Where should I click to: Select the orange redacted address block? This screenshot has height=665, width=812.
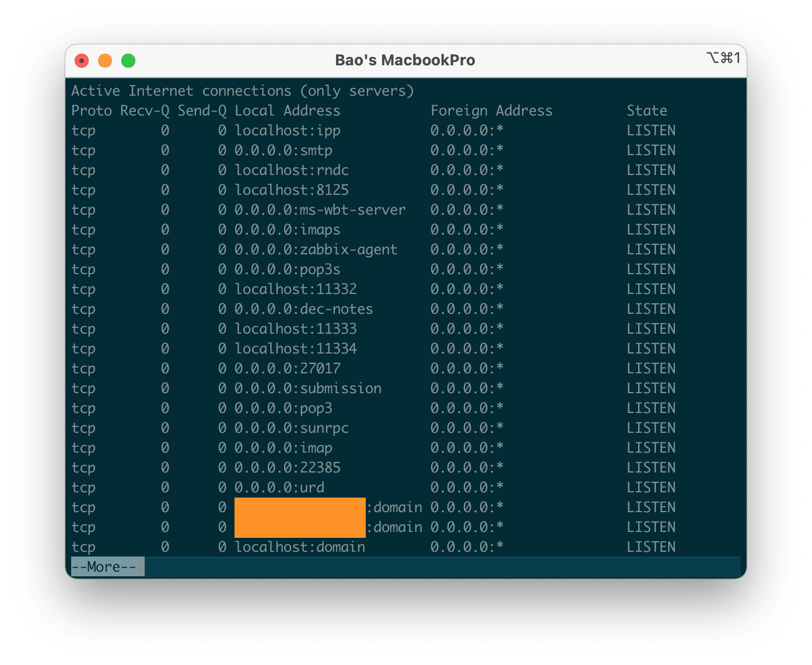[x=300, y=517]
